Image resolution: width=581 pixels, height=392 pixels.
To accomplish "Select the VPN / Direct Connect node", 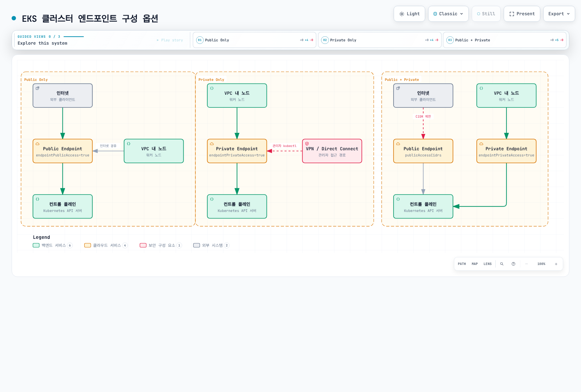I will point(332,151).
